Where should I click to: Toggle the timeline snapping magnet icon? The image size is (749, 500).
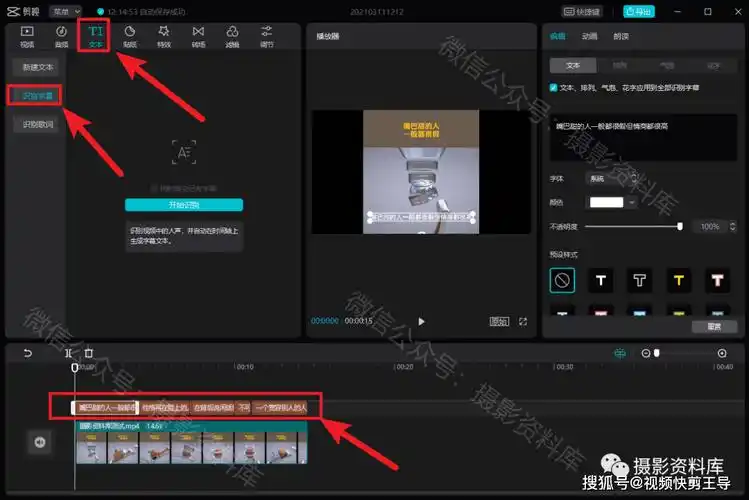coord(620,353)
